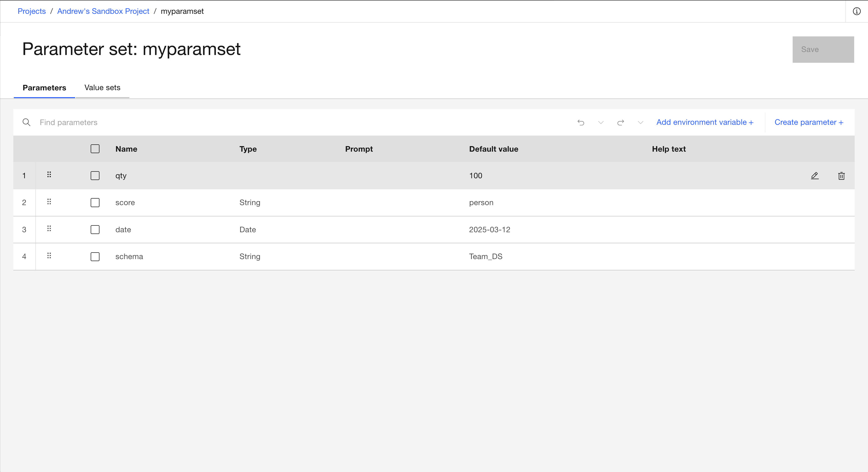Select the date row checkbox
The image size is (868, 472).
(95, 229)
